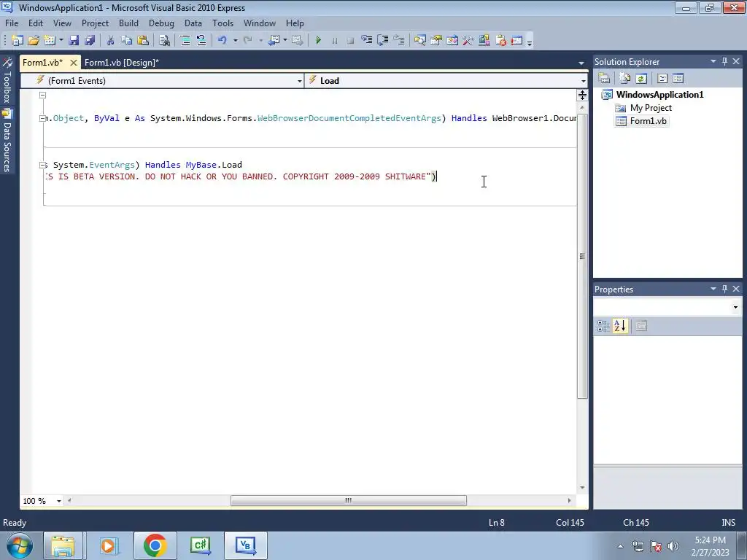Click the Add New Item toolbar icon

[50, 41]
